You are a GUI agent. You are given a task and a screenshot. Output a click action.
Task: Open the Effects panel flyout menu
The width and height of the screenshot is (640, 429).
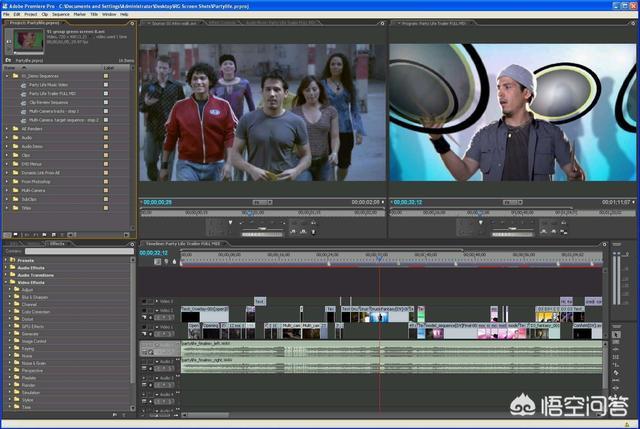[x=132, y=244]
